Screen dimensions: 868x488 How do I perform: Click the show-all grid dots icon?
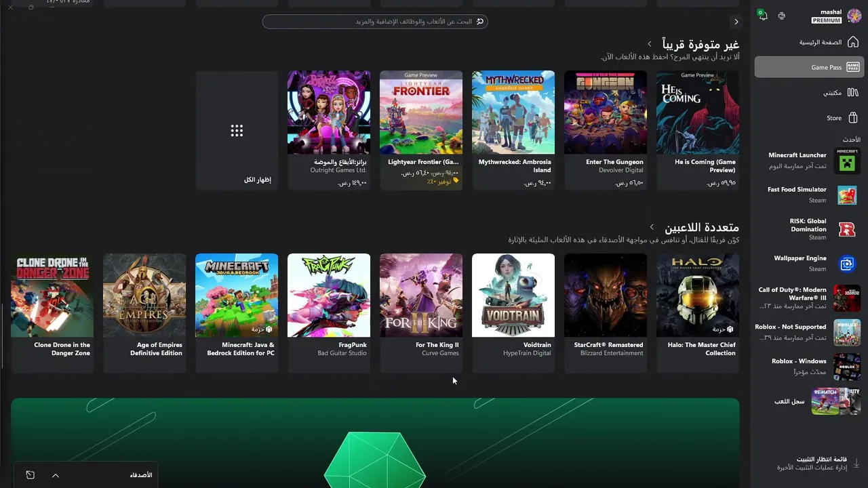pyautogui.click(x=237, y=131)
